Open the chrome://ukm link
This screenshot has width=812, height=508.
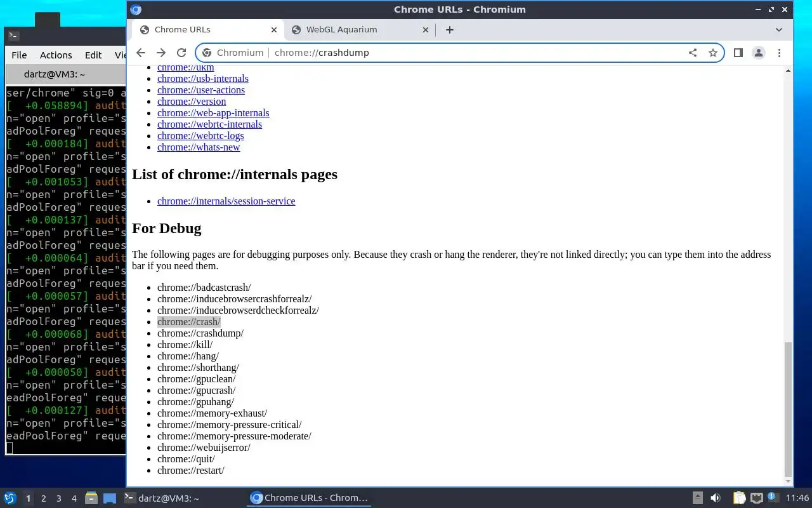click(x=186, y=67)
